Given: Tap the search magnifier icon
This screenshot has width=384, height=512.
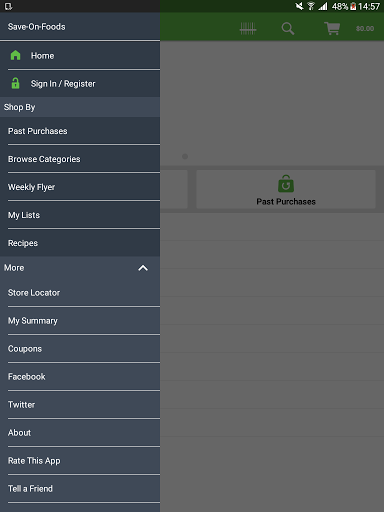Looking at the screenshot, I should point(288,29).
